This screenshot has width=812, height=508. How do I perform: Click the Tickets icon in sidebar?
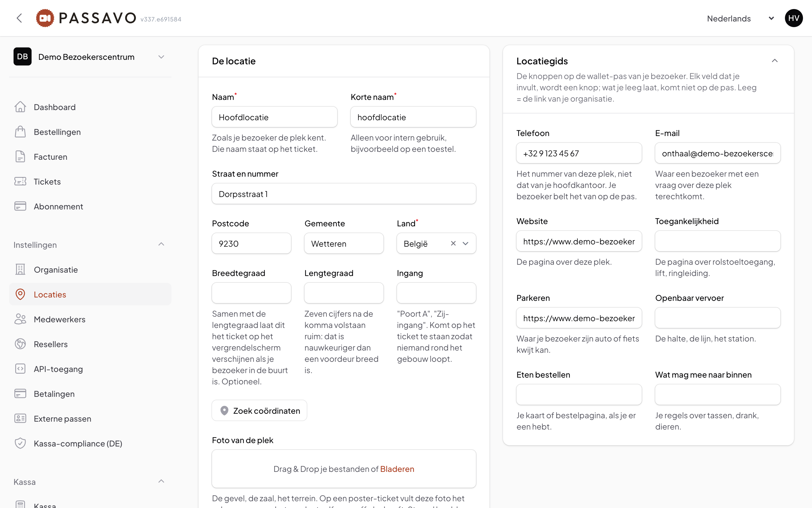[x=20, y=181]
